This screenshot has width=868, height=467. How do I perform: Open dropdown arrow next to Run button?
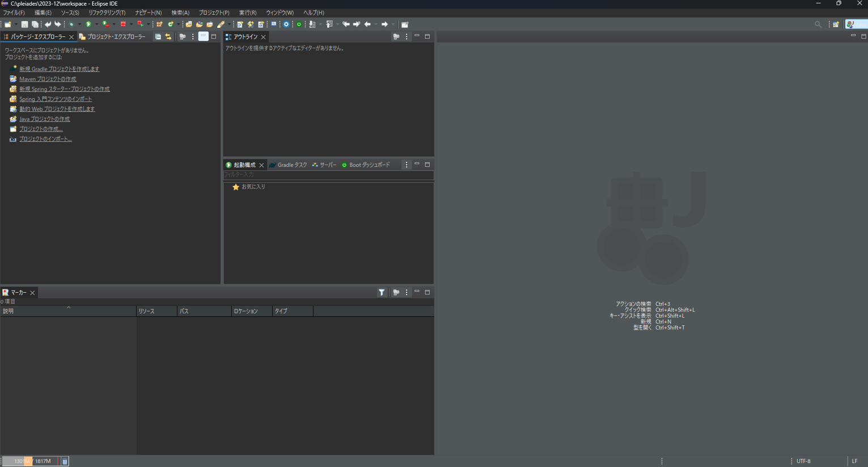pyautogui.click(x=96, y=24)
